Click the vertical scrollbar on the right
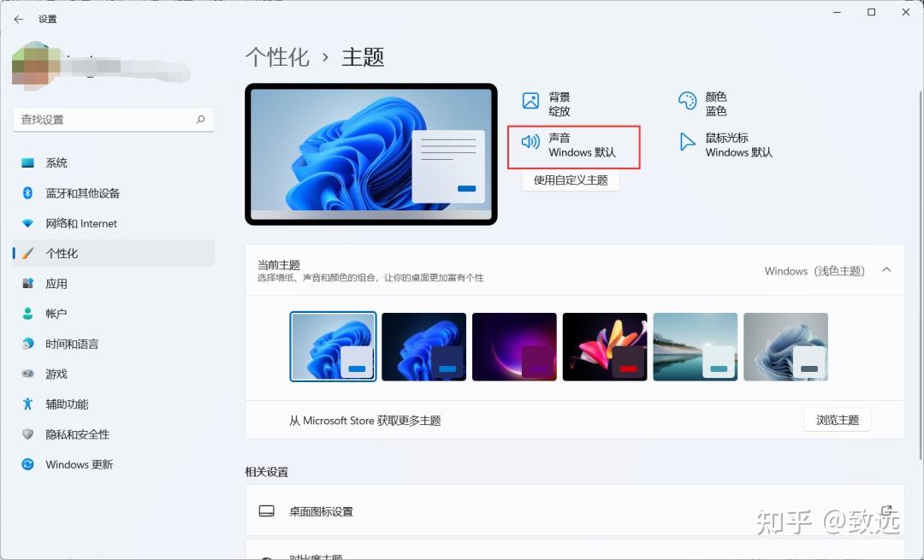The image size is (924, 560). [x=921, y=275]
